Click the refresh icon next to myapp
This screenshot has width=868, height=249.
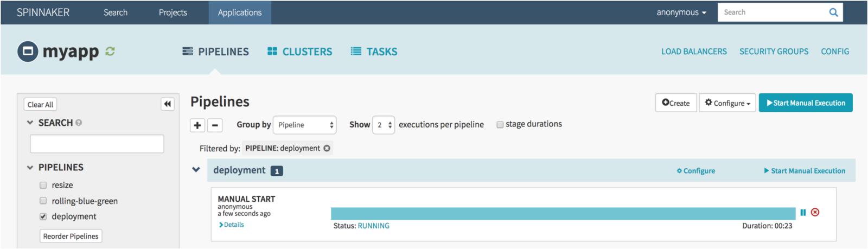coord(110,52)
